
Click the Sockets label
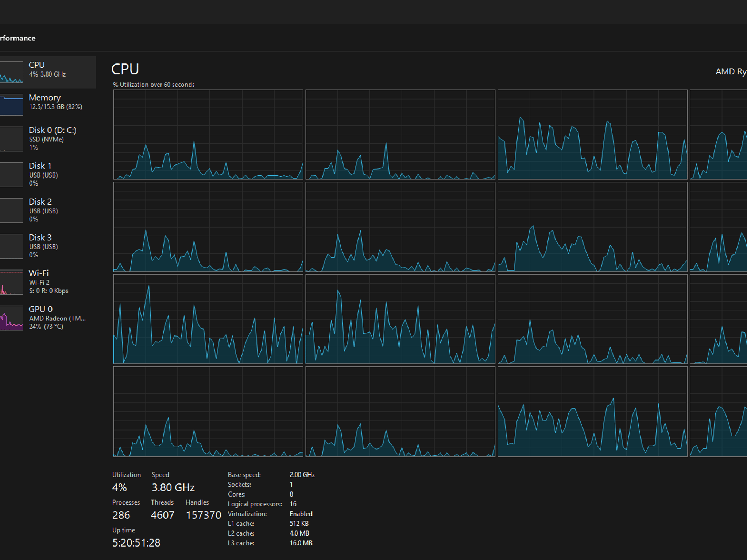pos(239,485)
